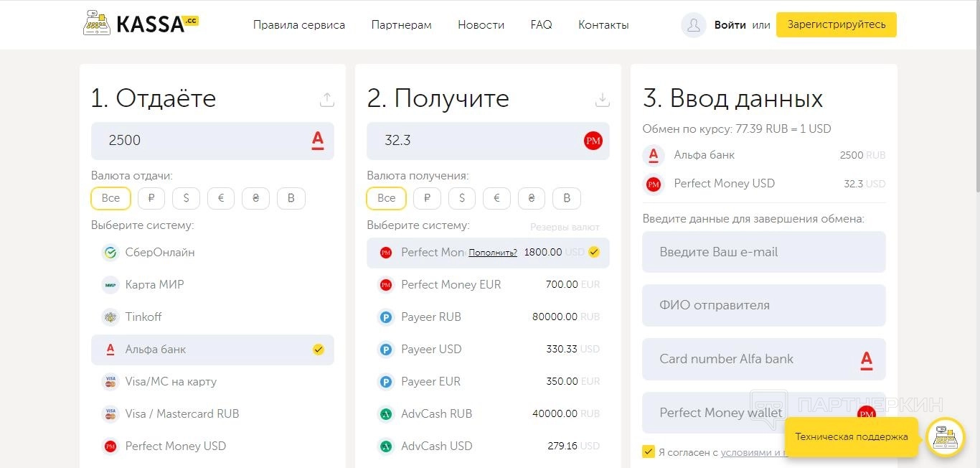980x468 pixels.
Task: Open FAQ menu item
Action: 542,25
